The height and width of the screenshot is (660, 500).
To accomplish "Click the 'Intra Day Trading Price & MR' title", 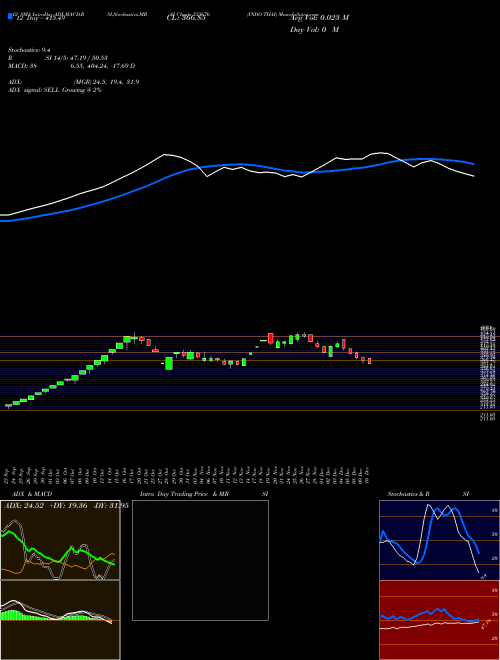I will 185,494.
